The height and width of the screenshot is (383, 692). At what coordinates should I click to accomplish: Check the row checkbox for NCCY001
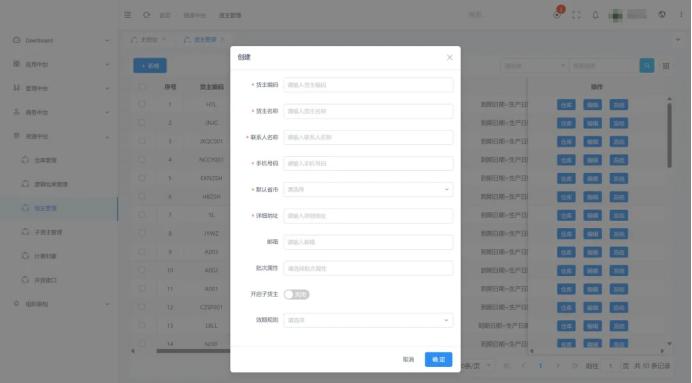click(142, 159)
